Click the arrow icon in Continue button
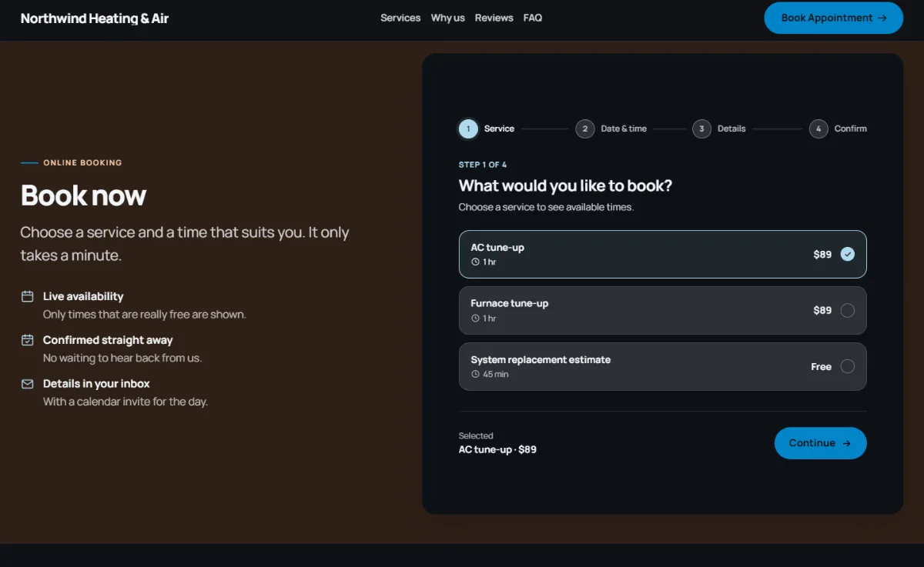This screenshot has height=567, width=924. tap(846, 443)
